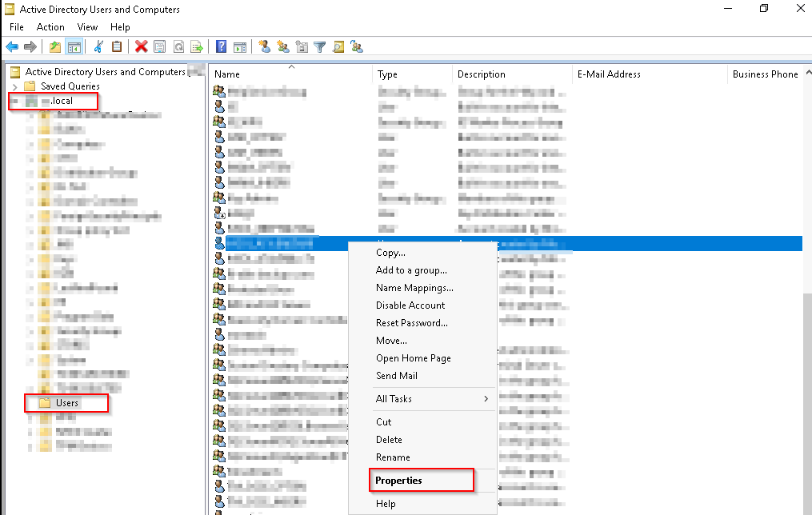This screenshot has height=515, width=812.
Task: Select Reset Password... in context menu
Action: [411, 323]
